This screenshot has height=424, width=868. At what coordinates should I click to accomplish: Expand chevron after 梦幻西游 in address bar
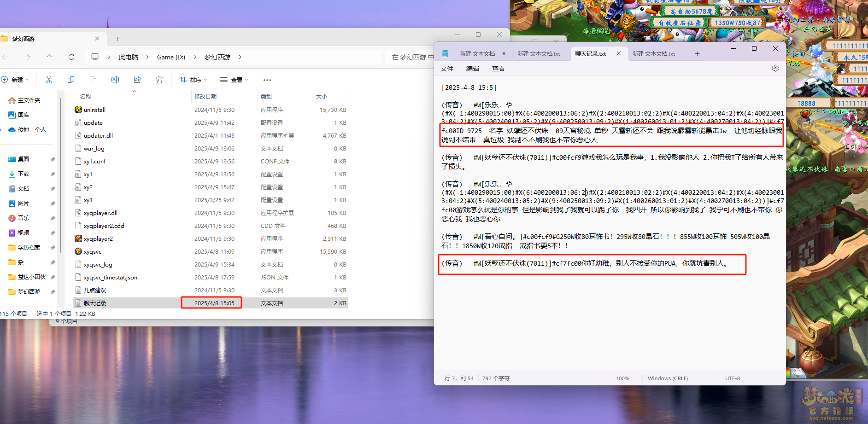pos(240,57)
